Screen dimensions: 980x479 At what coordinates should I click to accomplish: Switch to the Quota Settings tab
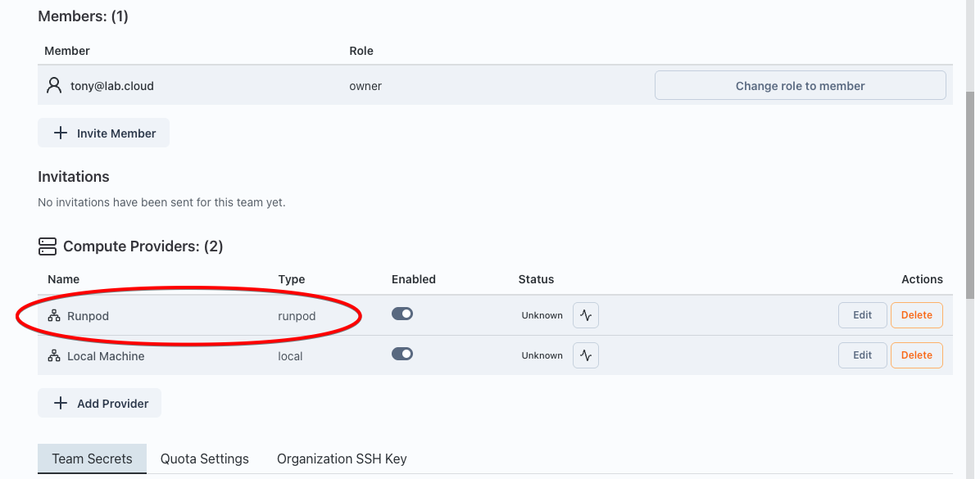tap(204, 459)
